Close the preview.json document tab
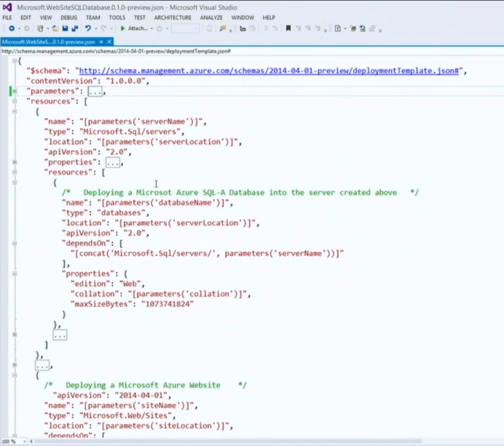Viewport: 504px width, 446px height. click(x=109, y=42)
